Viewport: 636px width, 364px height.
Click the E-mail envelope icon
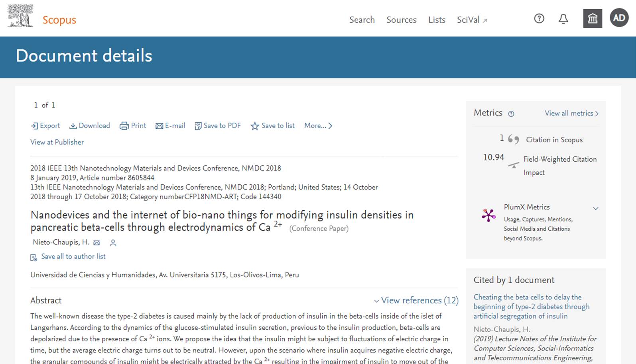(x=159, y=126)
